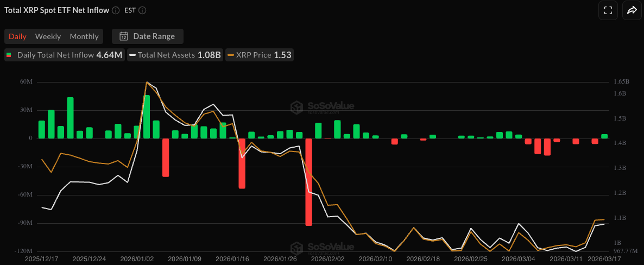Click the largest red outflow bar near 2026/01/30
644x265 pixels.
309,182
